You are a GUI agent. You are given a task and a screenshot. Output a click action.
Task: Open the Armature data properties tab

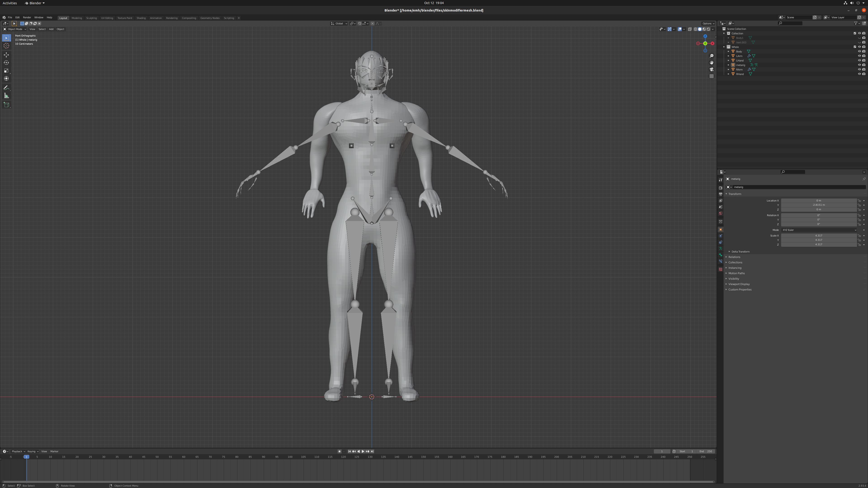(720, 249)
